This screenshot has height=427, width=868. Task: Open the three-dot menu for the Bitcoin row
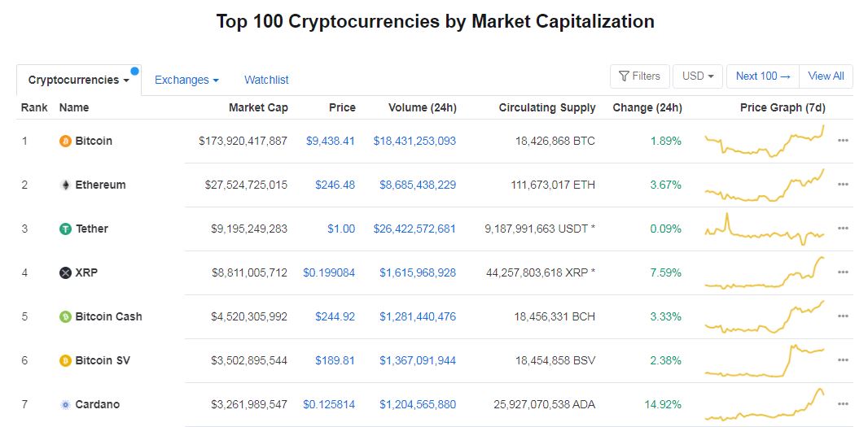click(843, 141)
